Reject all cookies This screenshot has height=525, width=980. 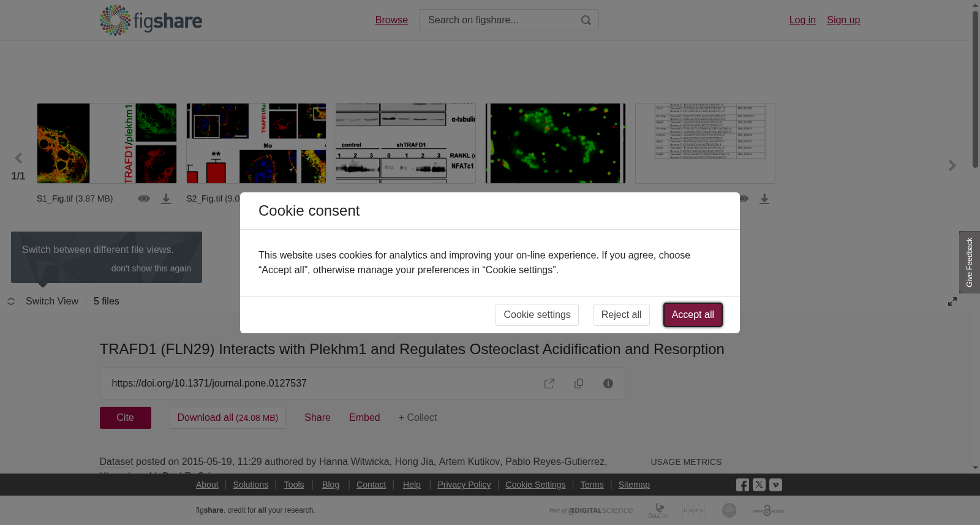coord(622,315)
